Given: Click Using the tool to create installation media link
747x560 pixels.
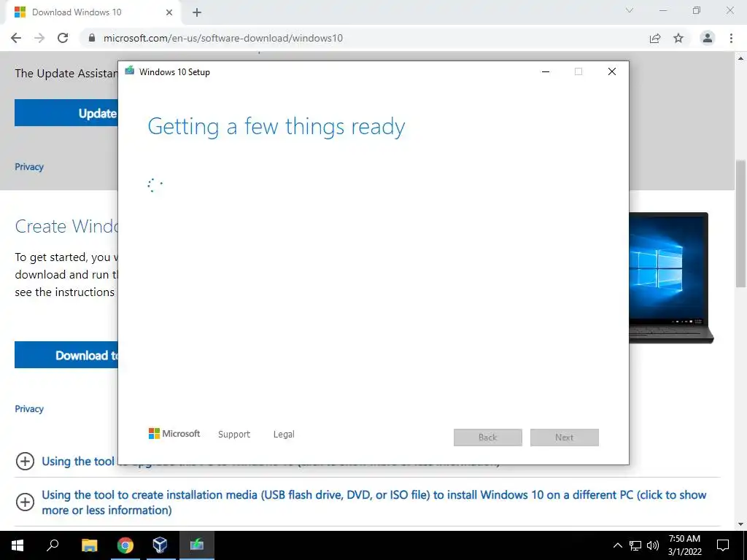Looking at the screenshot, I should click(374, 502).
